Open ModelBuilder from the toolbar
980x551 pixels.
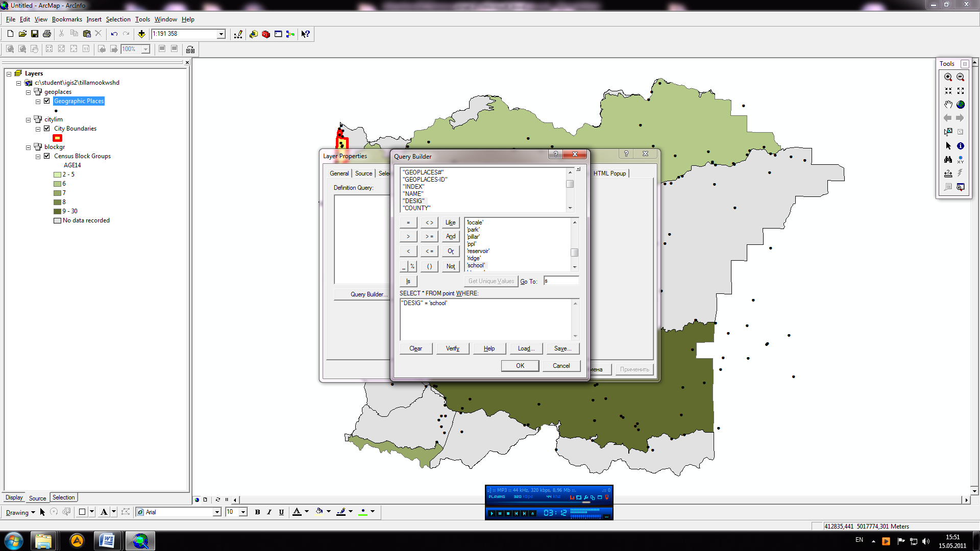click(290, 34)
